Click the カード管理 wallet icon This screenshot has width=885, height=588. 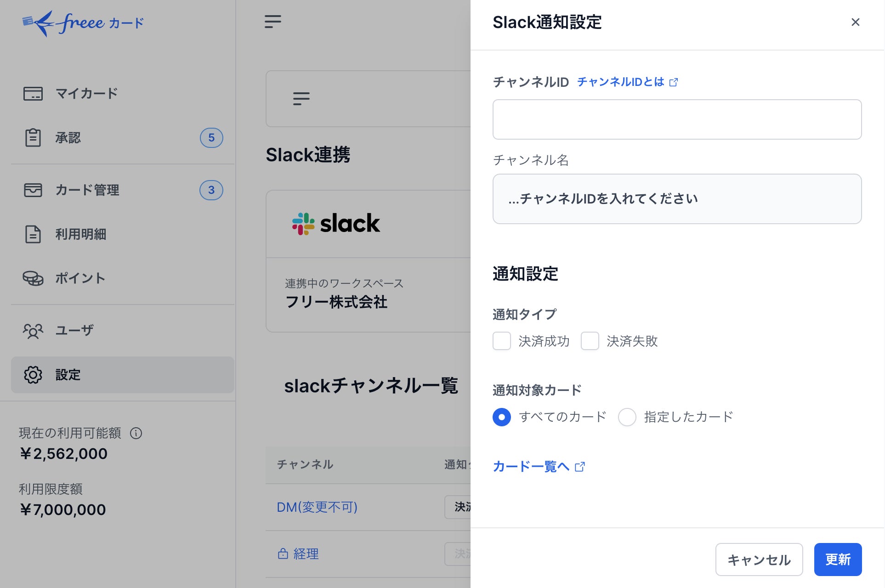(33, 190)
